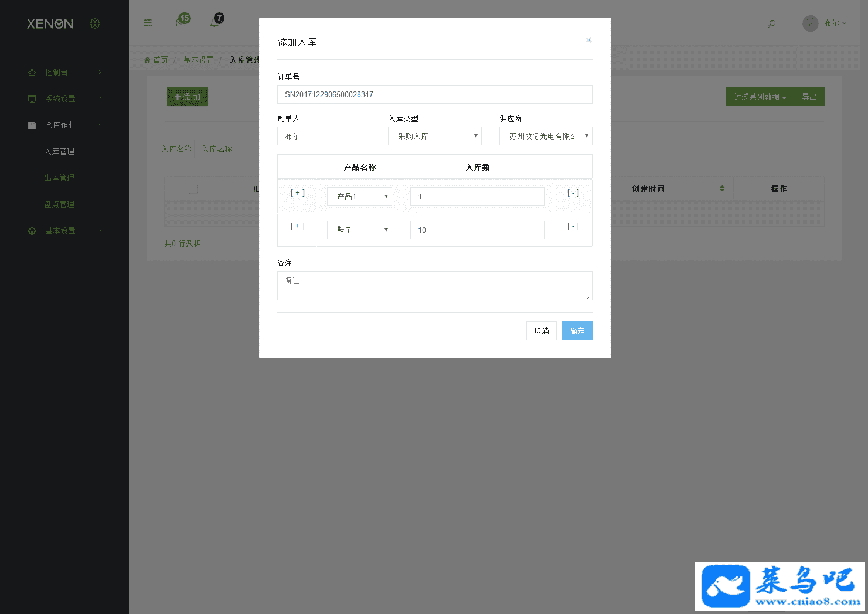
Task: Open the 供应商 supplier dropdown
Action: (546, 136)
